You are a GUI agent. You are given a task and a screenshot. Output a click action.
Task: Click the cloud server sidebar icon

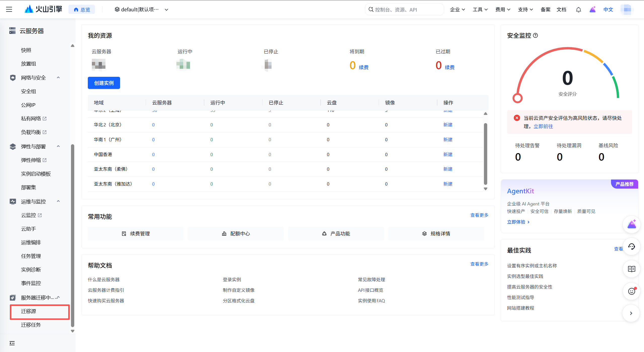(12, 31)
